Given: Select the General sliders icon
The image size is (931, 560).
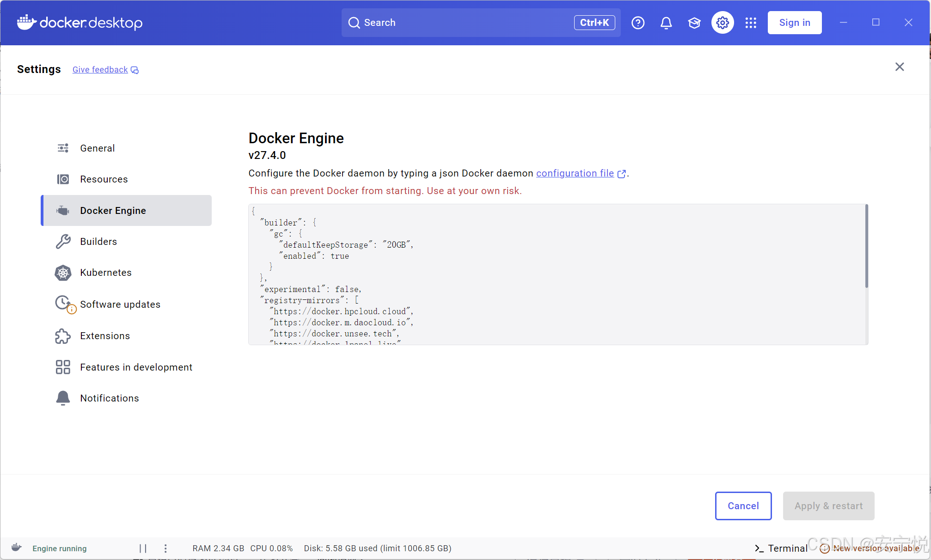Looking at the screenshot, I should tap(63, 148).
